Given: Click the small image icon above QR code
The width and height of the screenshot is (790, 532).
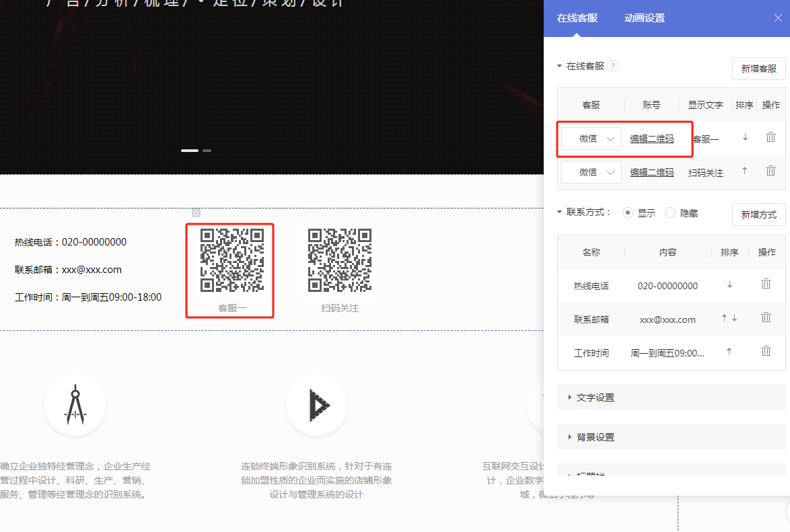Looking at the screenshot, I should coord(196,213).
